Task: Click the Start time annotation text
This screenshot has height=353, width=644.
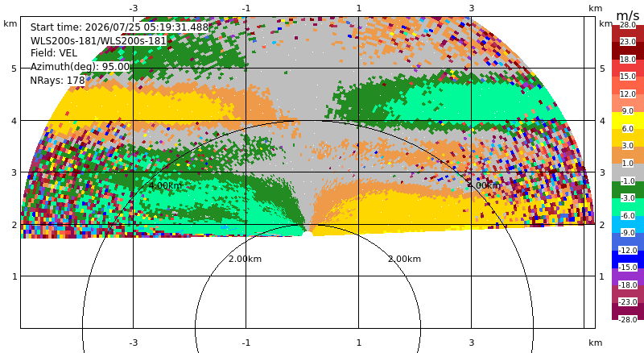Action: tap(119, 27)
